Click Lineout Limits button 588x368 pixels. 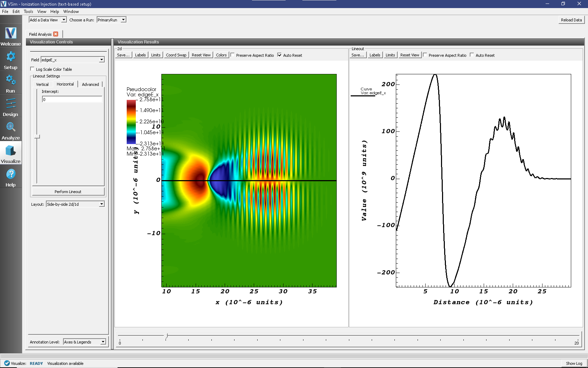pyautogui.click(x=390, y=55)
